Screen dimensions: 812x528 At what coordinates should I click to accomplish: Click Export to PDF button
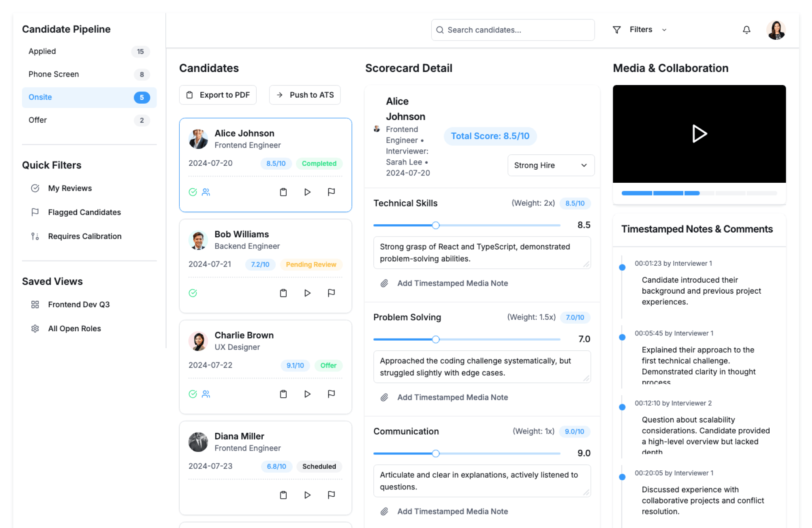click(218, 95)
